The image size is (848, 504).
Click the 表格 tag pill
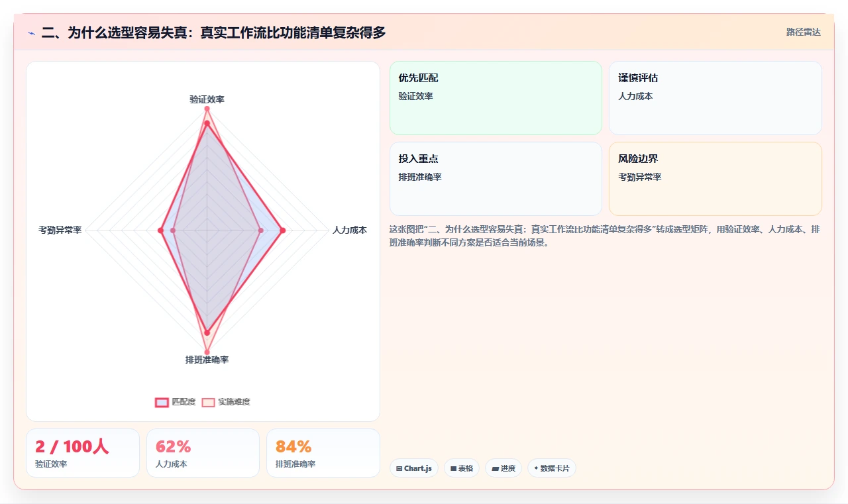462,468
